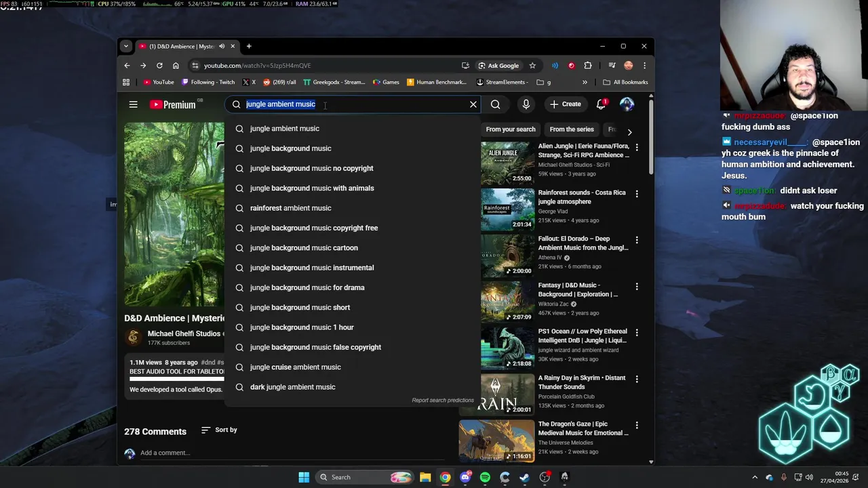Open the YouTube guide hamburger menu
Image resolution: width=868 pixels, height=488 pixels.
point(133,104)
